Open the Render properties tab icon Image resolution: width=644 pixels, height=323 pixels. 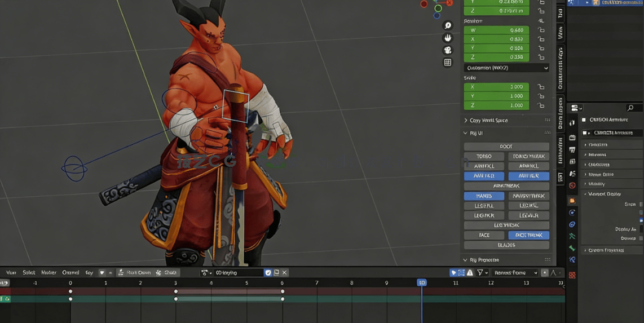[572, 138]
